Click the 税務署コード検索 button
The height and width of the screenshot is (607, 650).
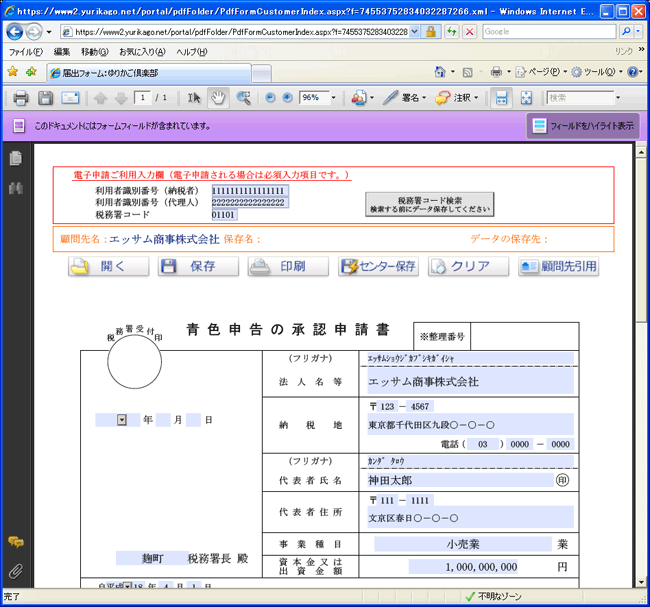[429, 204]
